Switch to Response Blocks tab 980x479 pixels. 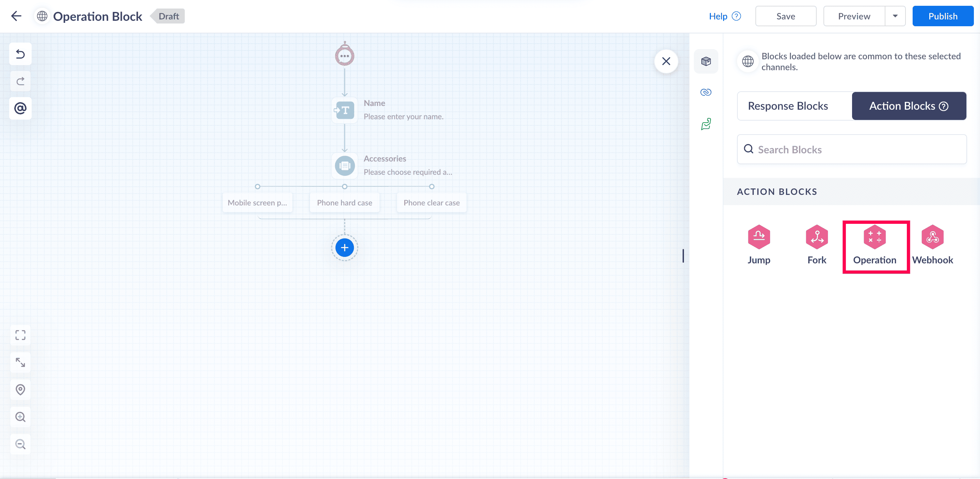pyautogui.click(x=787, y=106)
